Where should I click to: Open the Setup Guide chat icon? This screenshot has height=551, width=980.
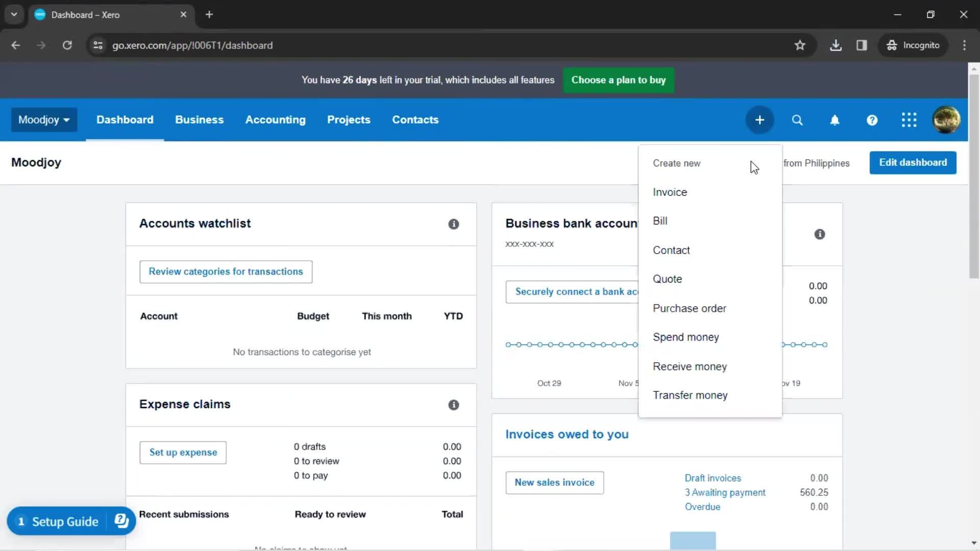tap(121, 521)
